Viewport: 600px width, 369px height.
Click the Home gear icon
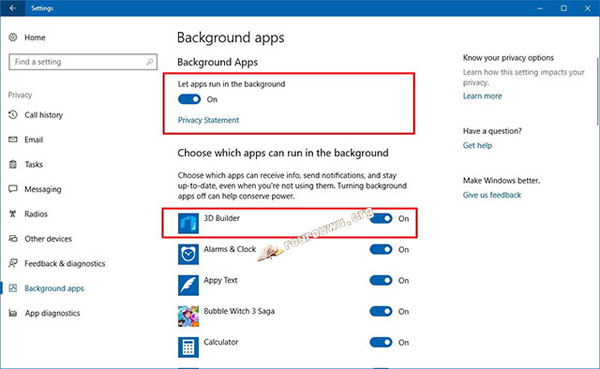click(13, 37)
